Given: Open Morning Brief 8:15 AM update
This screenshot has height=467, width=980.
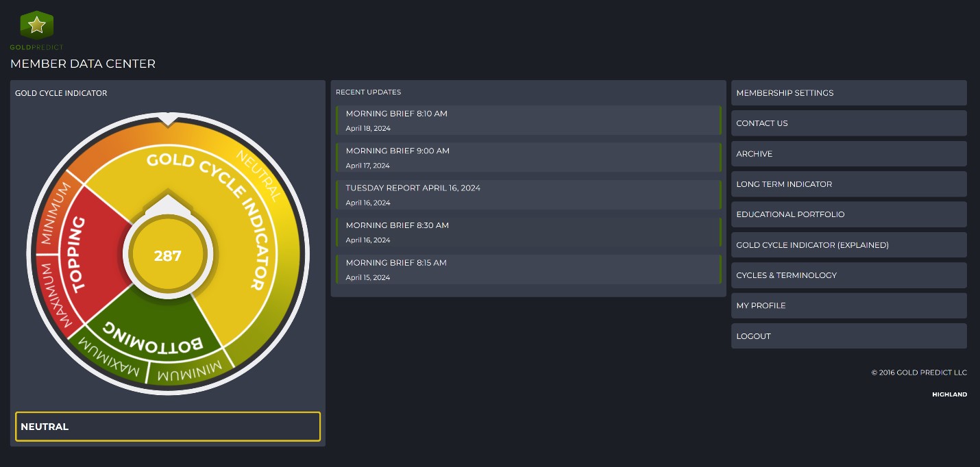Looking at the screenshot, I should (x=528, y=269).
